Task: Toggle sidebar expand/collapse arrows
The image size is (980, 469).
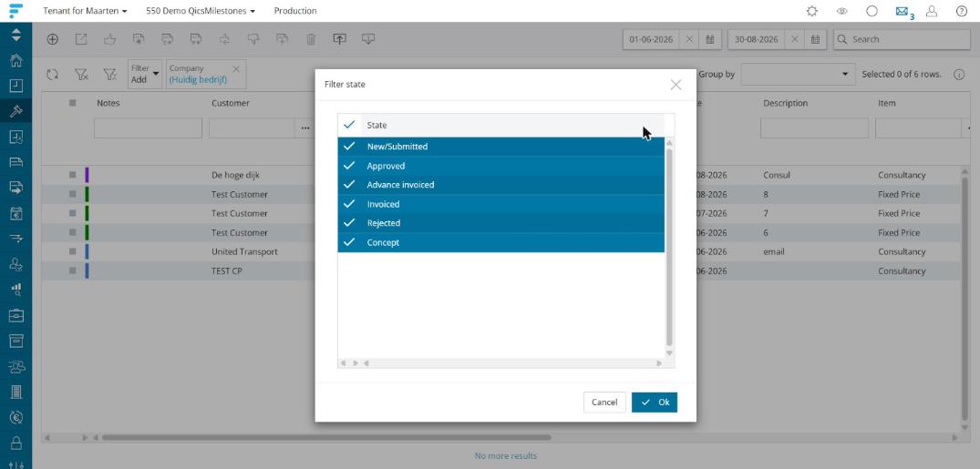Action: click(x=16, y=35)
